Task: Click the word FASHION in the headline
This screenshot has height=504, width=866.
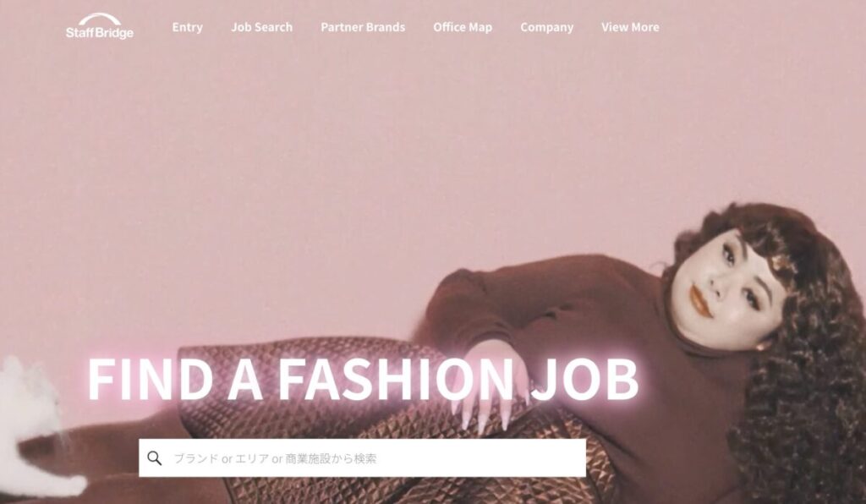Action: (396, 379)
